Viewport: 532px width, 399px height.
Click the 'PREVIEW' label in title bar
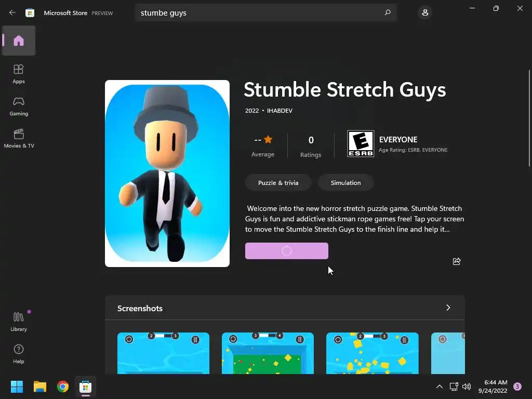pos(102,13)
